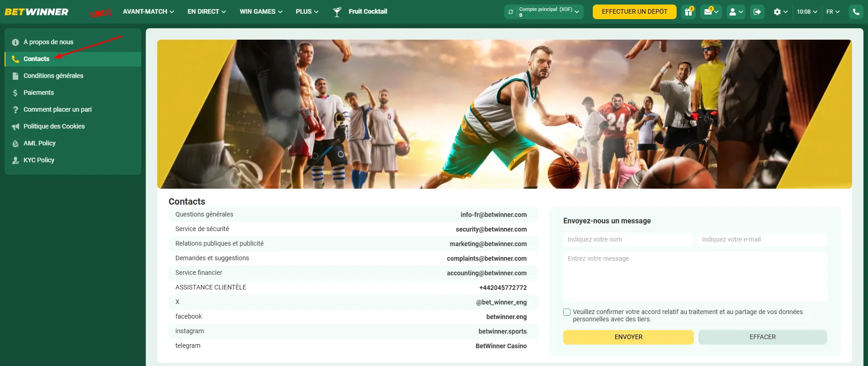Click the phone callback icon in header
The width and height of the screenshot is (868, 366).
pos(856,12)
